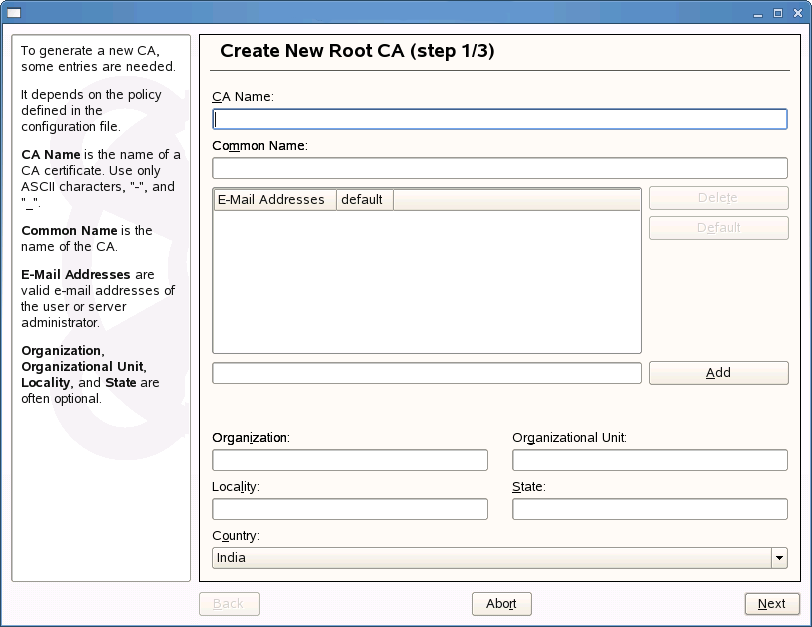Click into the Organization field
Viewport: 812px width, 627px height.
click(350, 460)
